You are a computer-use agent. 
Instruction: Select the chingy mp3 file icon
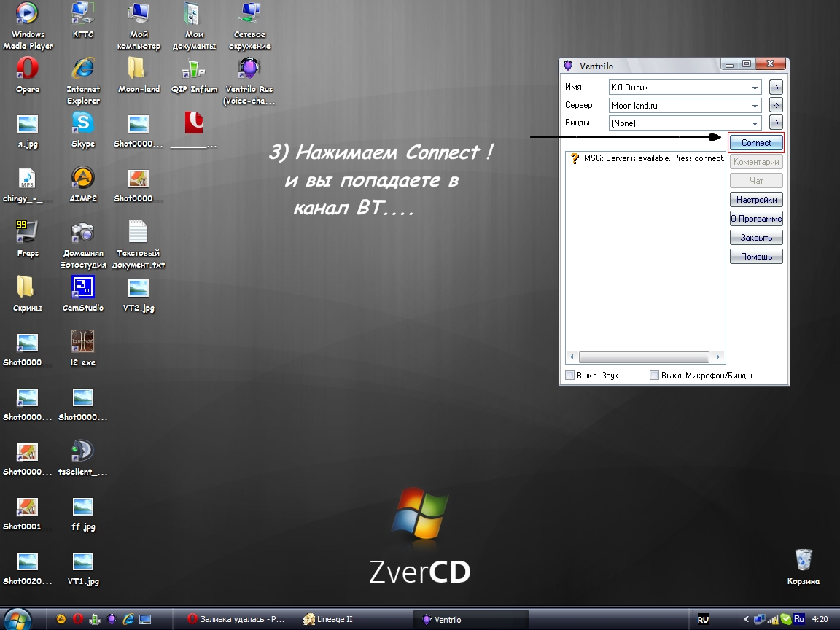pos(27,185)
